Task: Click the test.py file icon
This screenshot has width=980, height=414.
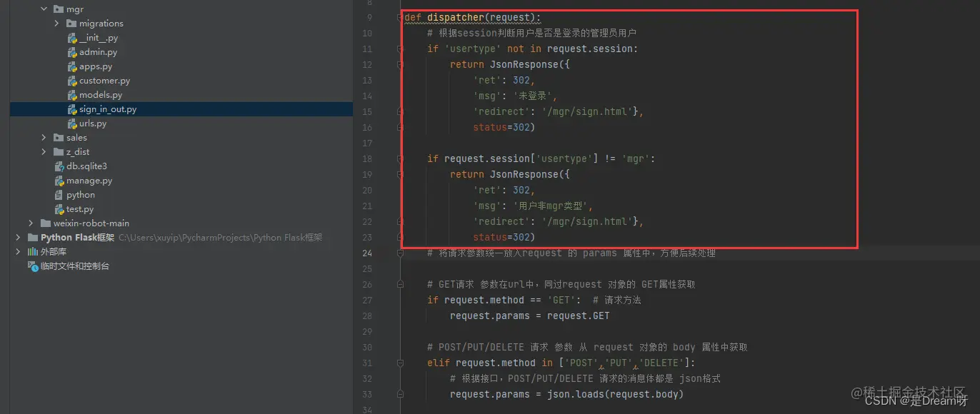Action: tap(60, 209)
